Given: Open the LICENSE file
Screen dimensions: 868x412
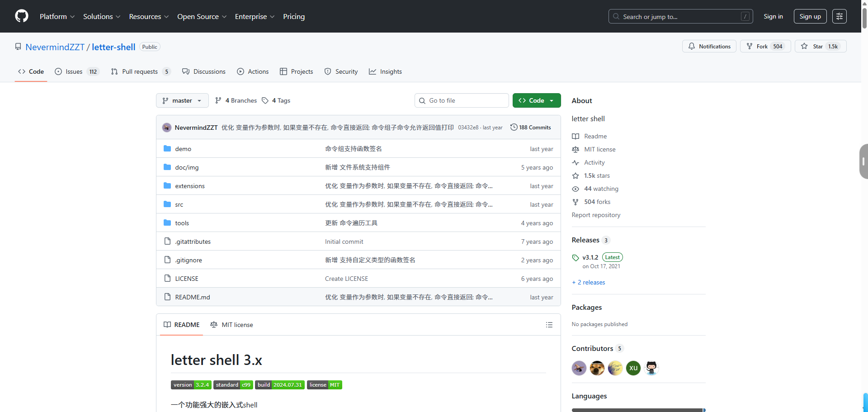Looking at the screenshot, I should tap(187, 279).
